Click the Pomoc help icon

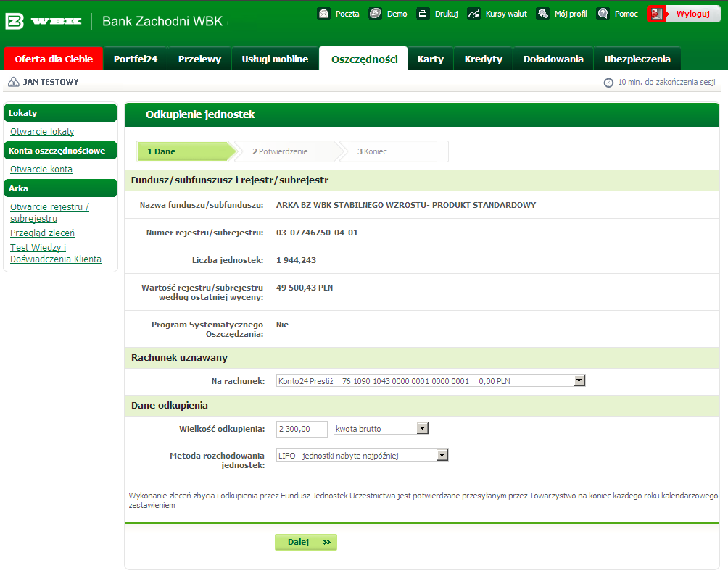(x=603, y=14)
